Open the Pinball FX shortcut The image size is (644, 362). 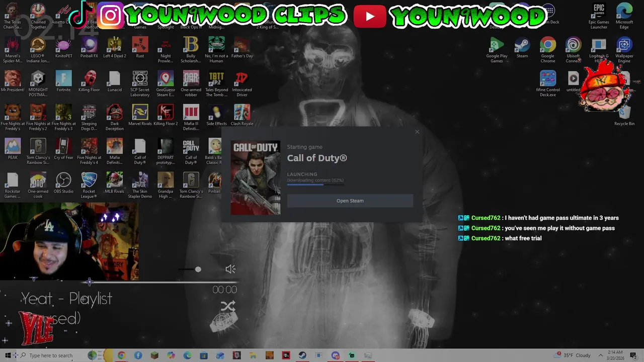89,48
